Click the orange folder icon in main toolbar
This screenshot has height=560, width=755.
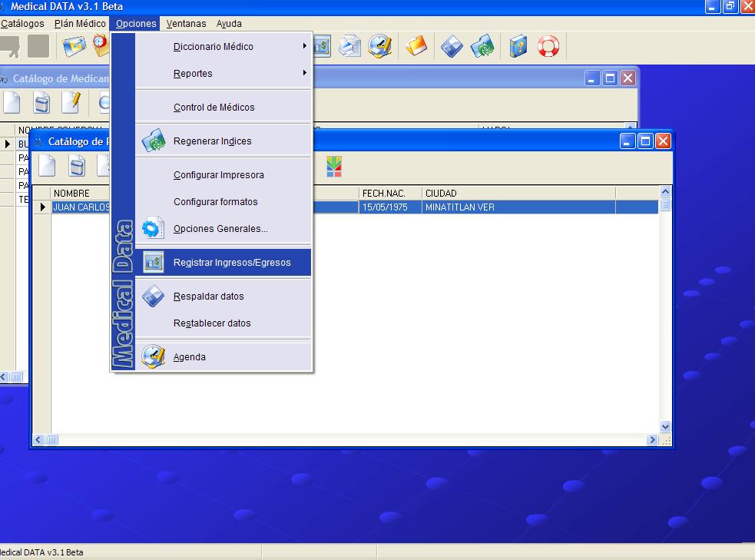416,46
